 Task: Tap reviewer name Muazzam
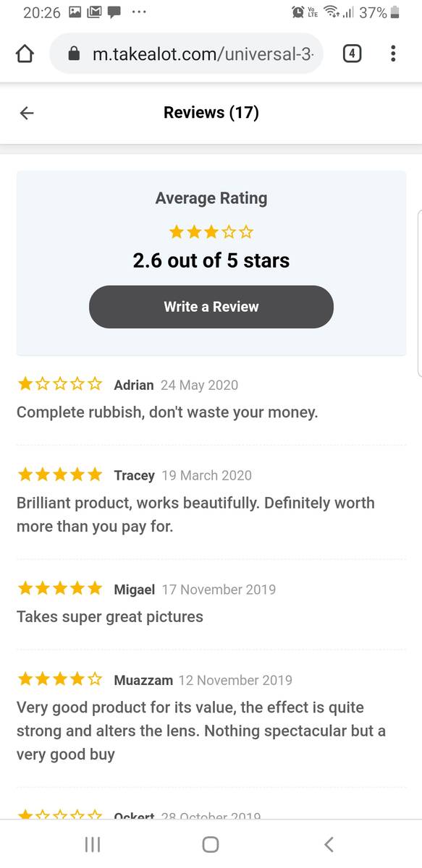click(143, 680)
